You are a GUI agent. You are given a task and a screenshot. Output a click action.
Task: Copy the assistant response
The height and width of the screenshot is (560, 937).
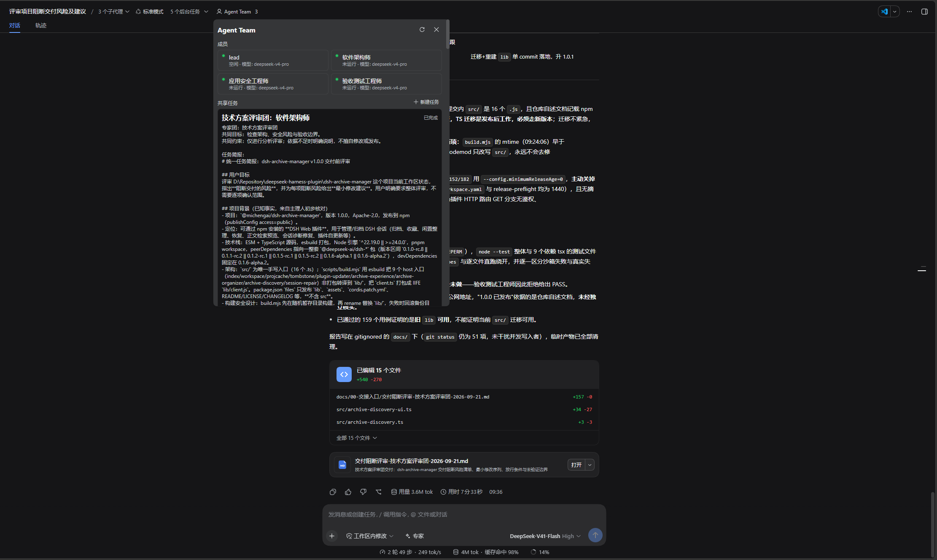click(x=333, y=492)
